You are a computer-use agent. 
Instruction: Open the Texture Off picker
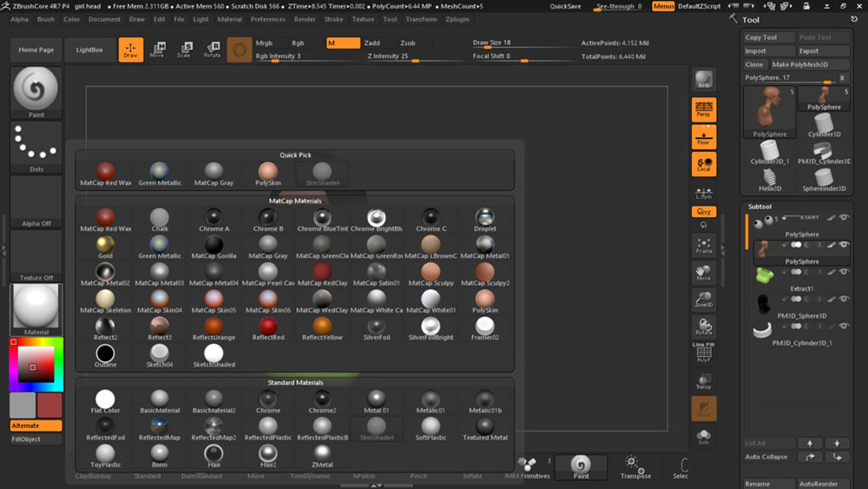(x=36, y=255)
